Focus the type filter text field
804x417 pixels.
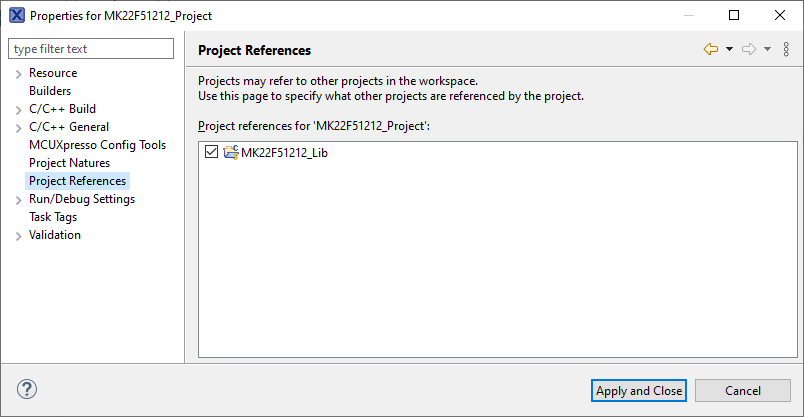click(x=91, y=49)
